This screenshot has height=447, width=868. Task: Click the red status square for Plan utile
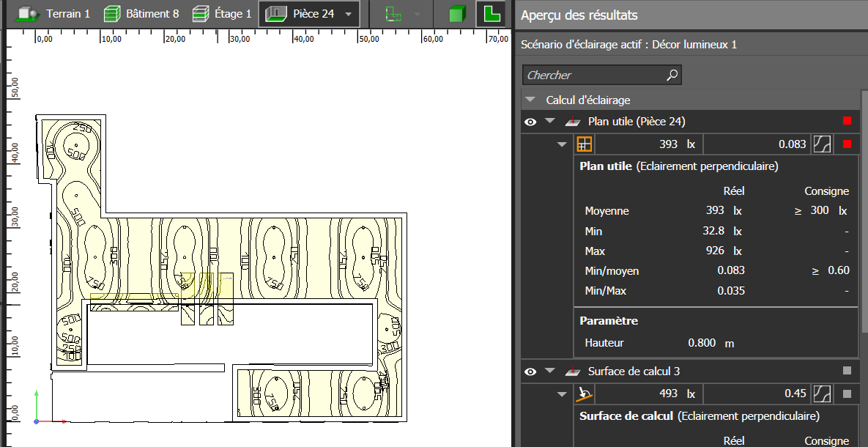click(847, 121)
